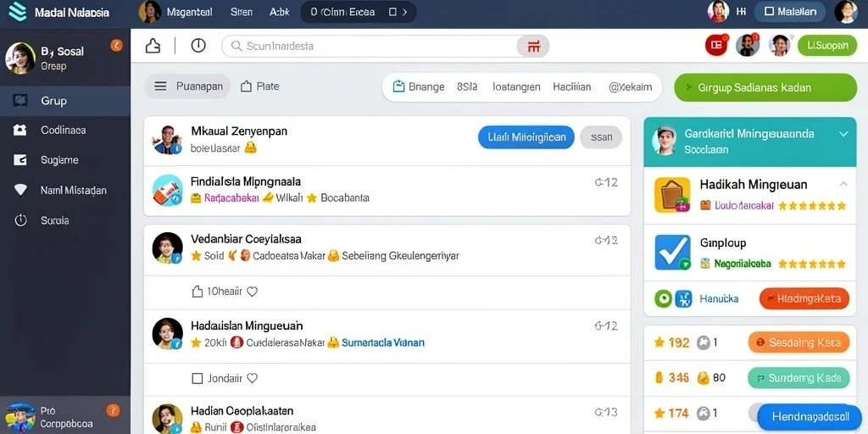Open the Abk top menu item

click(x=279, y=12)
